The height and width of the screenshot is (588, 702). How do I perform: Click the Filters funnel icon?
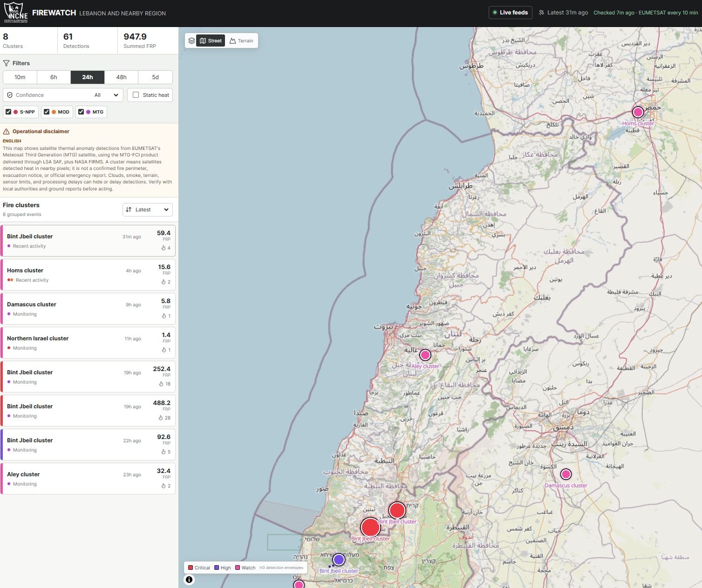tap(6, 63)
